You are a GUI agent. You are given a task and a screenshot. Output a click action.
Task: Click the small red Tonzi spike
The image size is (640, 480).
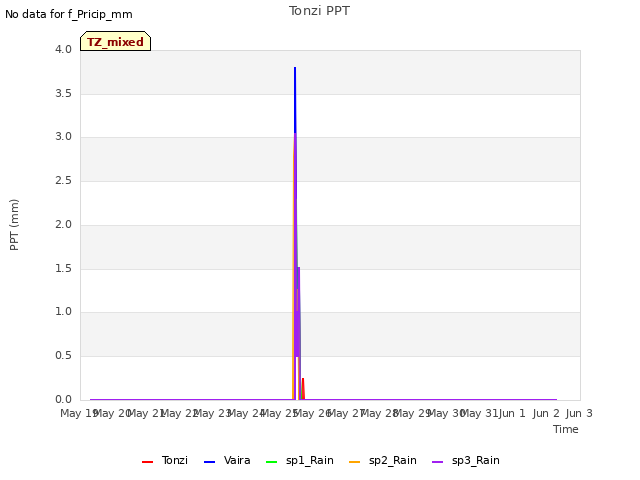click(303, 388)
